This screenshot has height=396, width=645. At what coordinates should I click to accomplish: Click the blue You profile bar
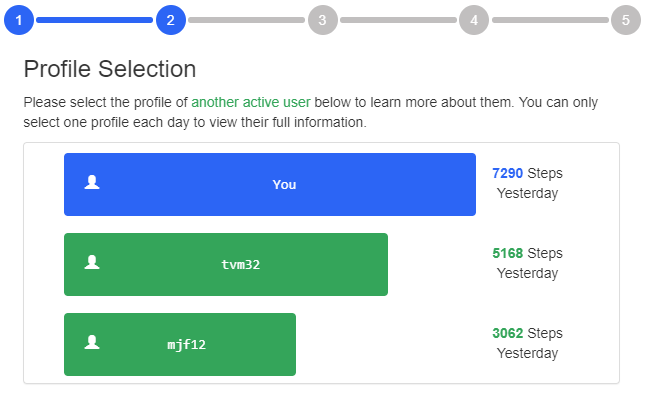[x=270, y=185]
